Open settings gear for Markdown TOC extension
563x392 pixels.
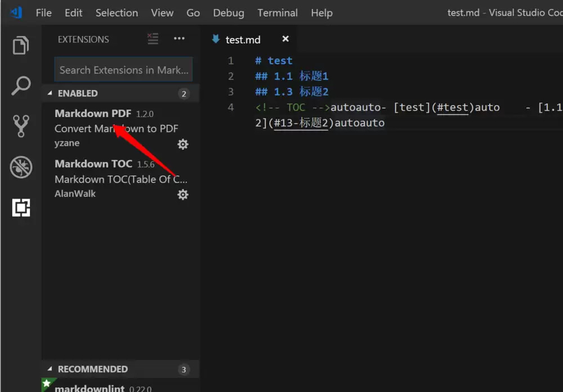point(182,195)
